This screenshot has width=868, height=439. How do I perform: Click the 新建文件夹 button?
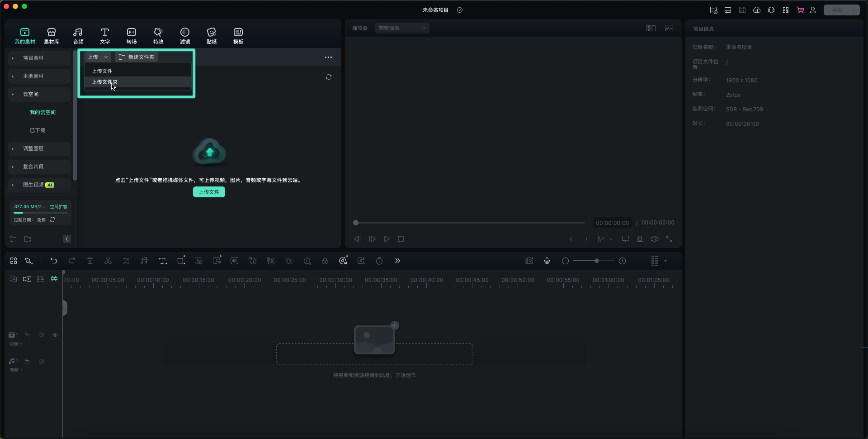[137, 57]
